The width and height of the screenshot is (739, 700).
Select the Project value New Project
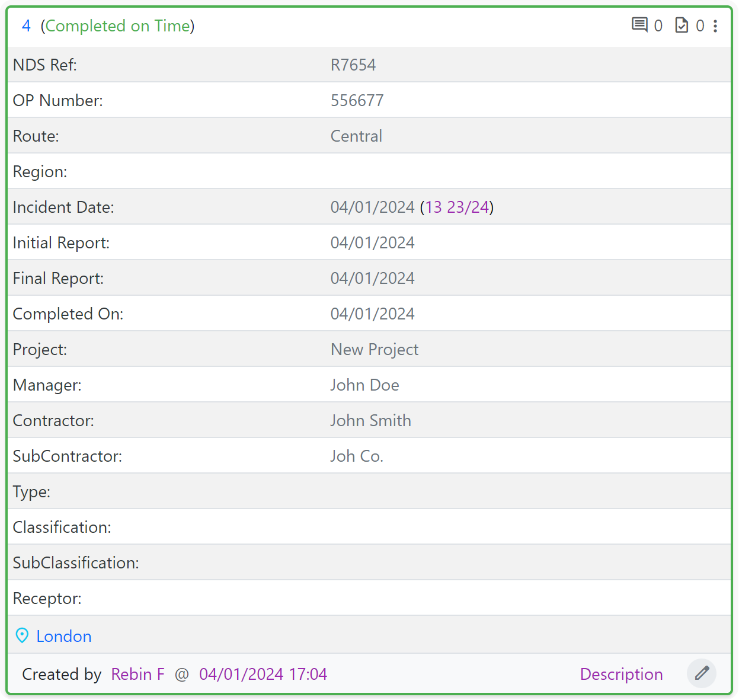coord(375,349)
